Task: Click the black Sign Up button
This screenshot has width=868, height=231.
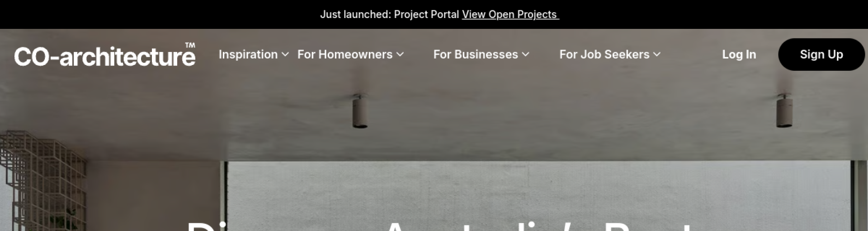Action: click(x=821, y=54)
